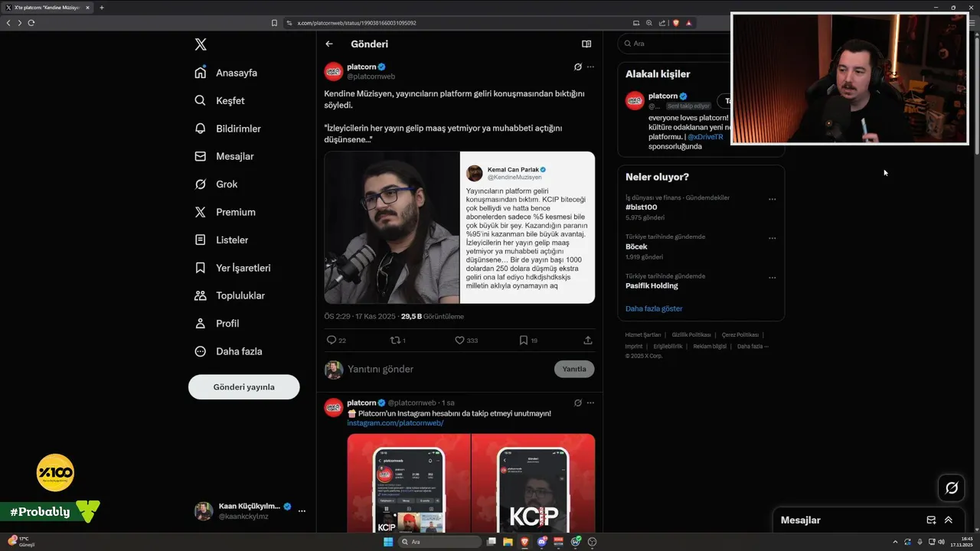
Task: Click platcorn avatar on main post
Action: click(x=334, y=72)
